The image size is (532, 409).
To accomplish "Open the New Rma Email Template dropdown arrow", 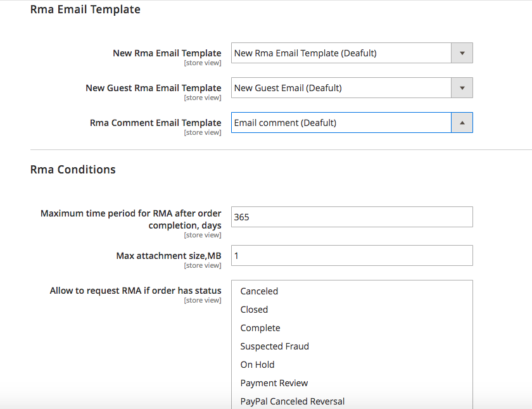I will tap(462, 53).
